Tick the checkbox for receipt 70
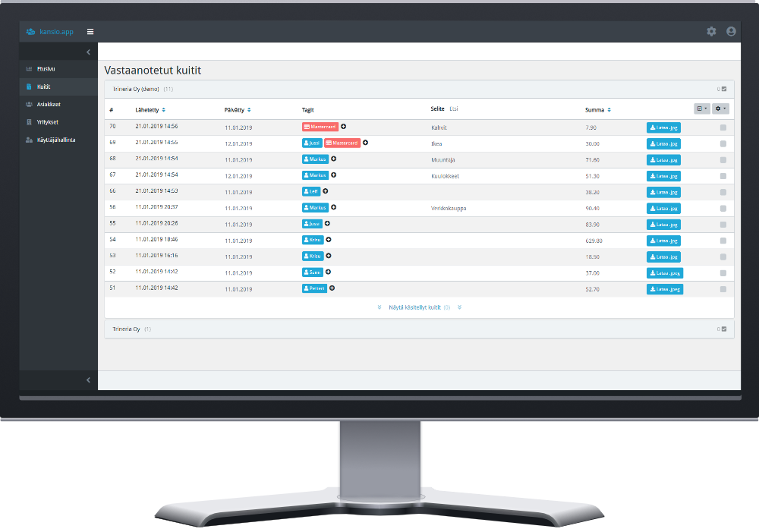Viewport: 759px width, 532px height. [723, 127]
